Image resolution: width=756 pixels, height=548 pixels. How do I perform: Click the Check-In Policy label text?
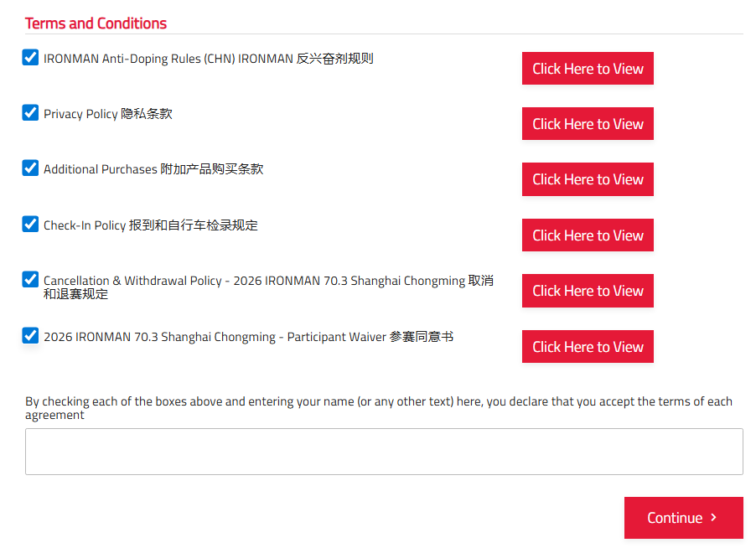pos(151,225)
